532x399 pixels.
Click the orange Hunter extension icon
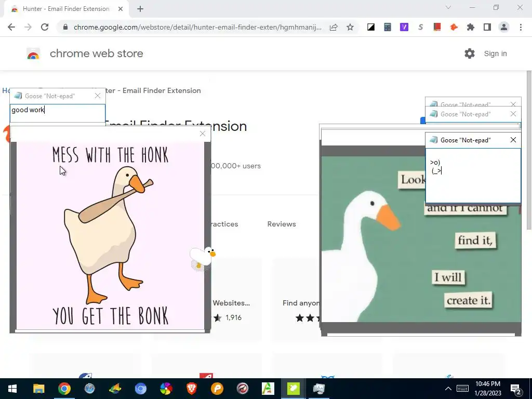pos(454,27)
